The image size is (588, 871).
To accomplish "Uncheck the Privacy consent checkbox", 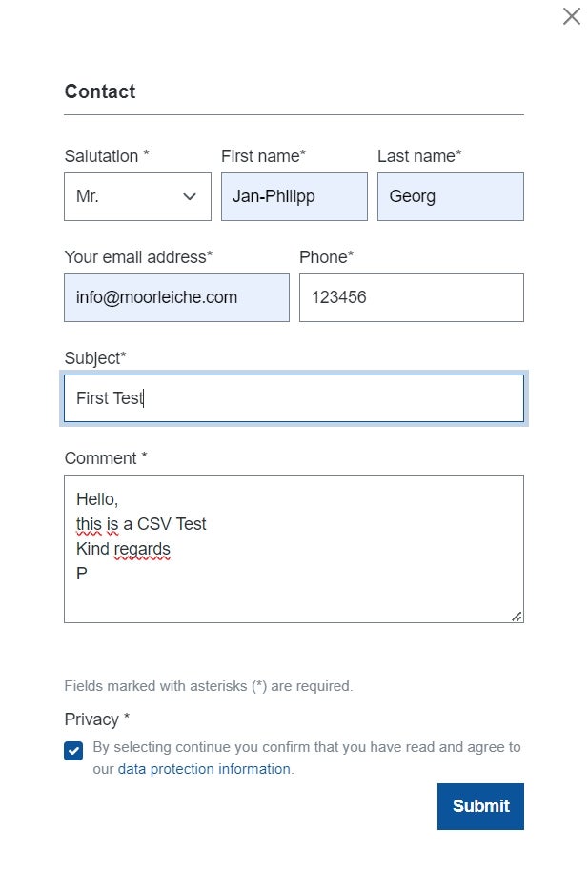I will (73, 751).
